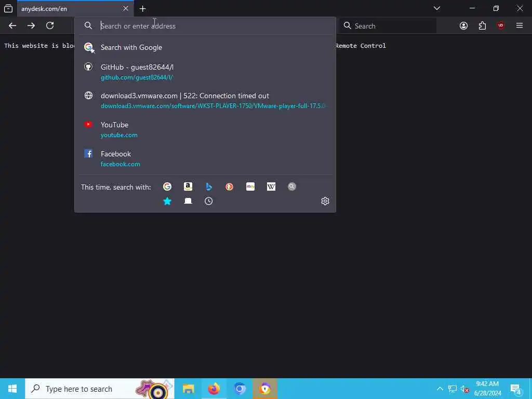Click the facebook.com URL text
This screenshot has height=399, width=532.
[121, 164]
